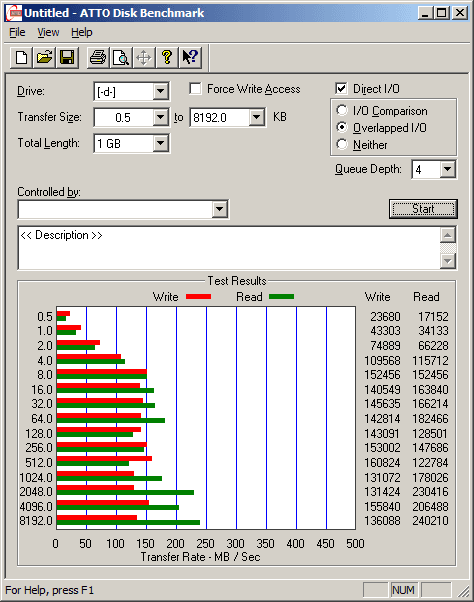The width and height of the screenshot is (474, 602).
Task: Select the I/O Comparison radio button
Action: 342,111
